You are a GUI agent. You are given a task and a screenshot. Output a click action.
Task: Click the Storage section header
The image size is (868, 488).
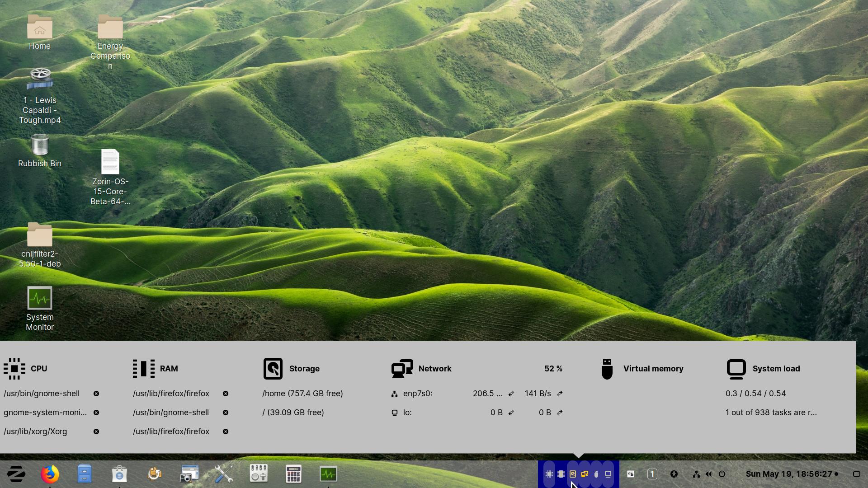click(x=304, y=369)
